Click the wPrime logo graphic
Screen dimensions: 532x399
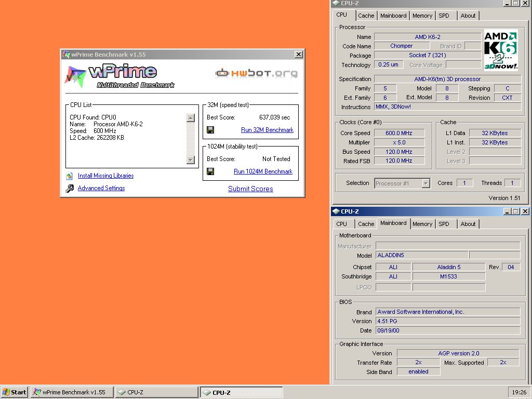[119, 76]
